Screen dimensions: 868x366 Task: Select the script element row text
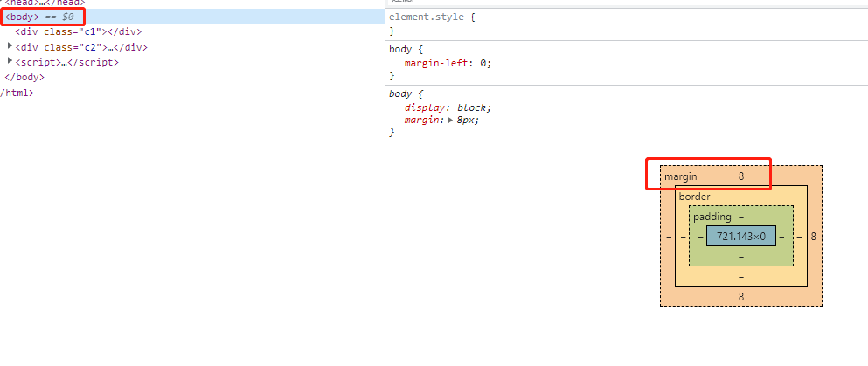click(66, 63)
